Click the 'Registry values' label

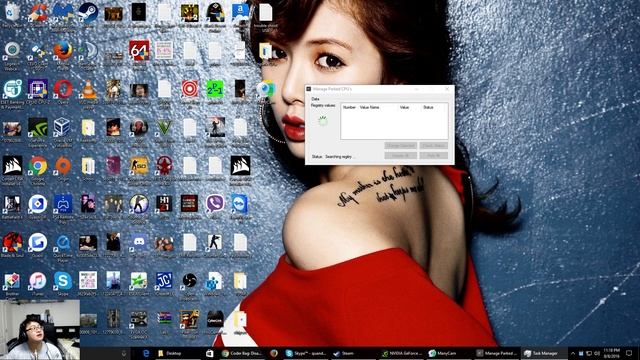pos(323,106)
